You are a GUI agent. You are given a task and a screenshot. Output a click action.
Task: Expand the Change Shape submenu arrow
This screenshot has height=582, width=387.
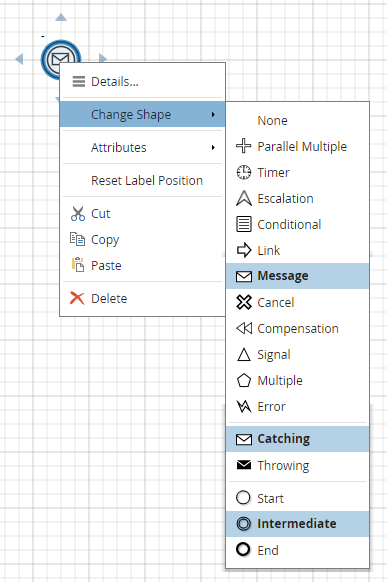(213, 114)
